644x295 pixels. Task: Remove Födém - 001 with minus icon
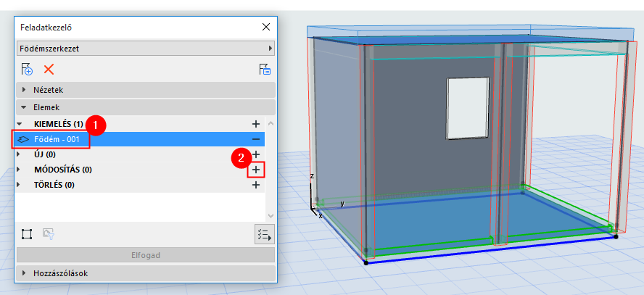point(256,139)
